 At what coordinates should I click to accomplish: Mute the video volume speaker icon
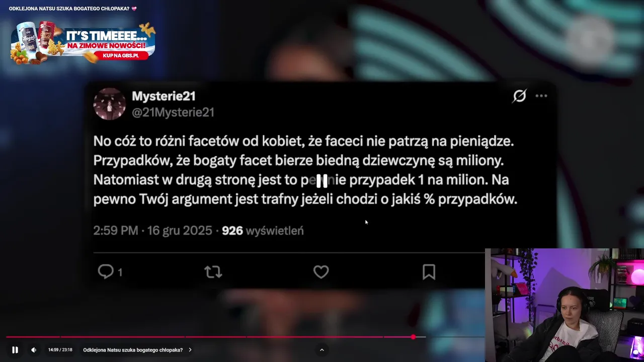[x=34, y=350]
